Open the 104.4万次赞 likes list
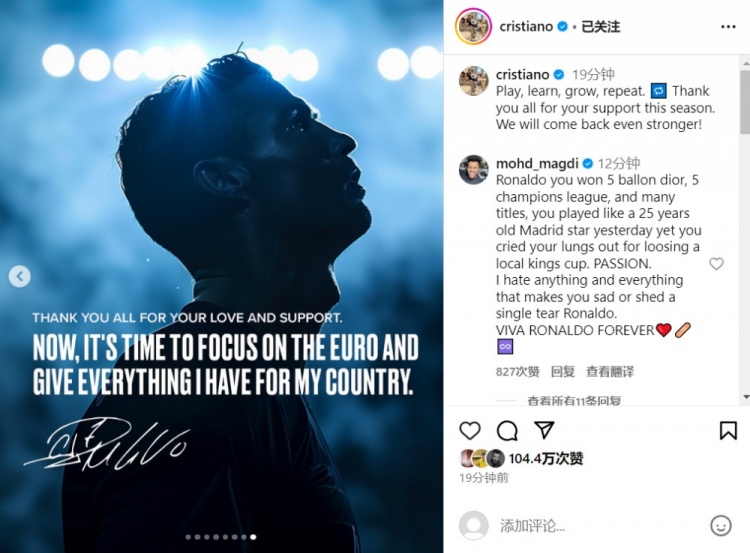 (546, 458)
